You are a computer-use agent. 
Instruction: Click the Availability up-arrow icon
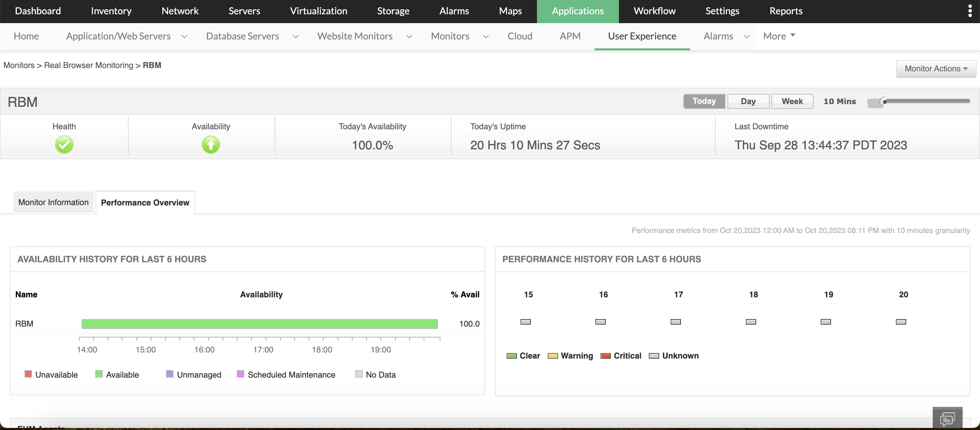tap(210, 145)
